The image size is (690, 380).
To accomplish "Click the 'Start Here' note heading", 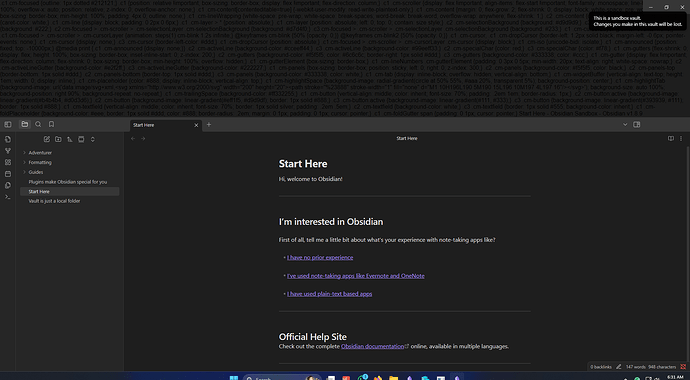I will [303, 164].
